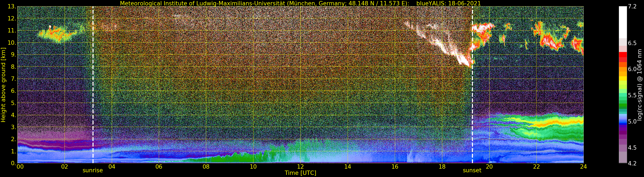Click the '11.' height axis tick label
The image size is (644, 177).
(x=12, y=31)
